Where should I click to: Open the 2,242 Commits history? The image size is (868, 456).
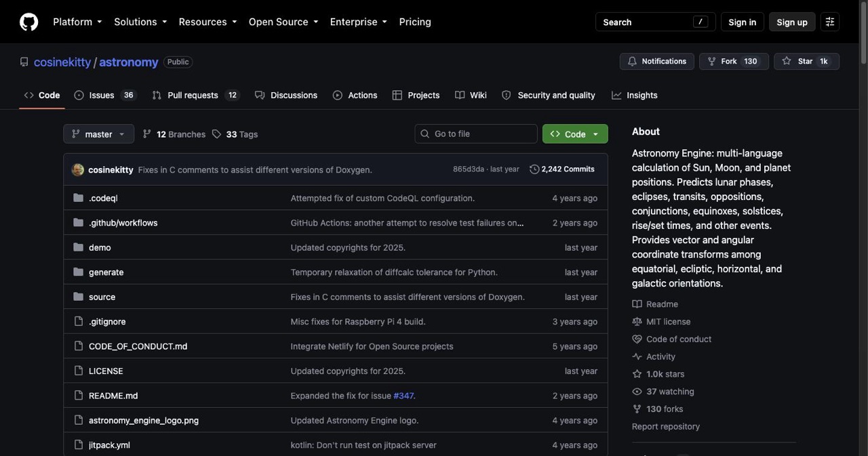click(562, 169)
